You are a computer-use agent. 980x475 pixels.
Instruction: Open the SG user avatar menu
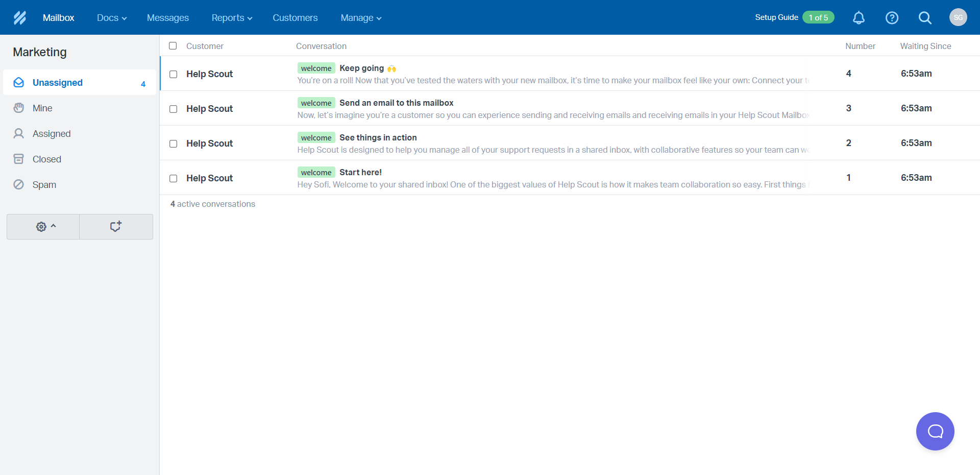[958, 17]
